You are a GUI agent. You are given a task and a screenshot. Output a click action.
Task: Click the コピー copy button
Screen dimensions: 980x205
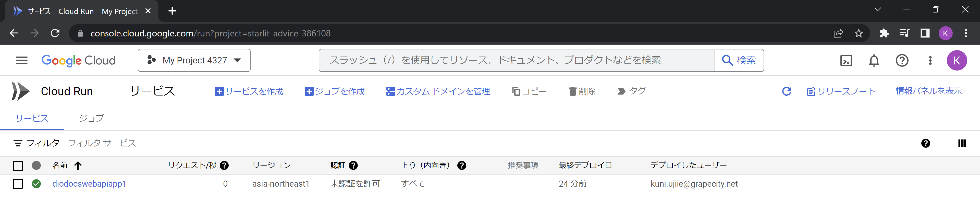(x=529, y=91)
